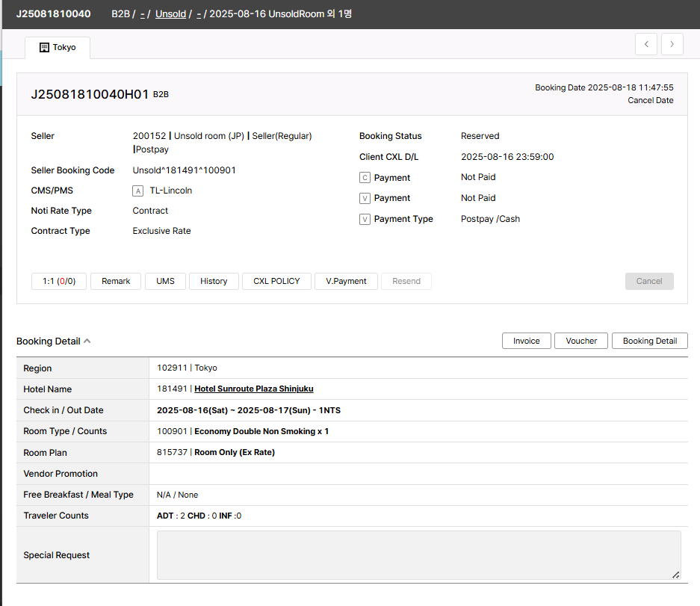Click the hotel building icon in Tokyo tab
Screen dimensions: 700x606
pos(44,47)
